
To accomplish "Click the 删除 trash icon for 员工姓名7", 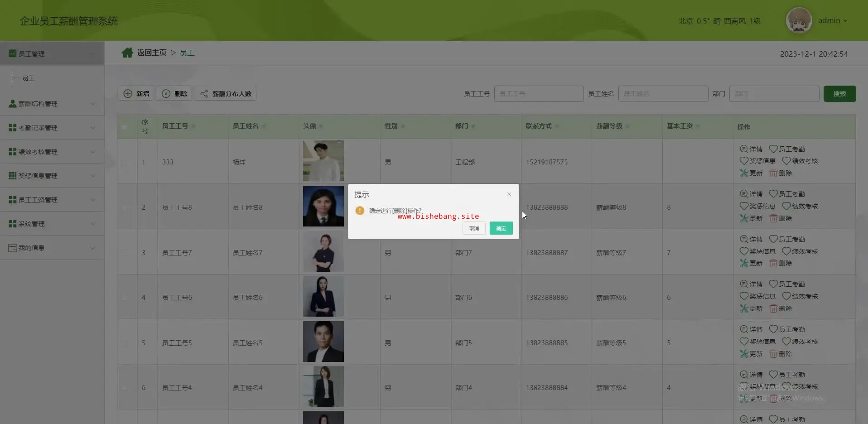I will click(x=773, y=263).
